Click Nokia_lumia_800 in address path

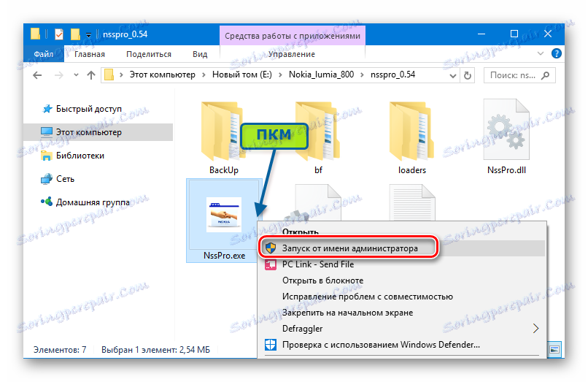click(x=321, y=75)
